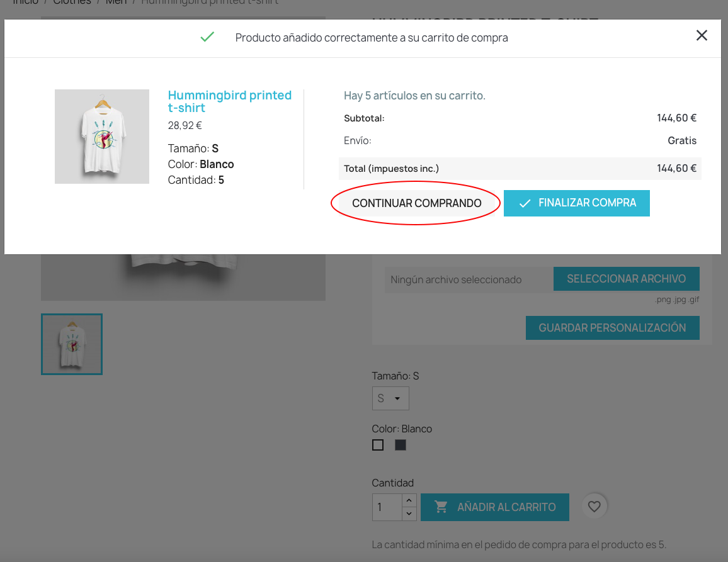Toggle the Blanco color selection square

(x=378, y=445)
